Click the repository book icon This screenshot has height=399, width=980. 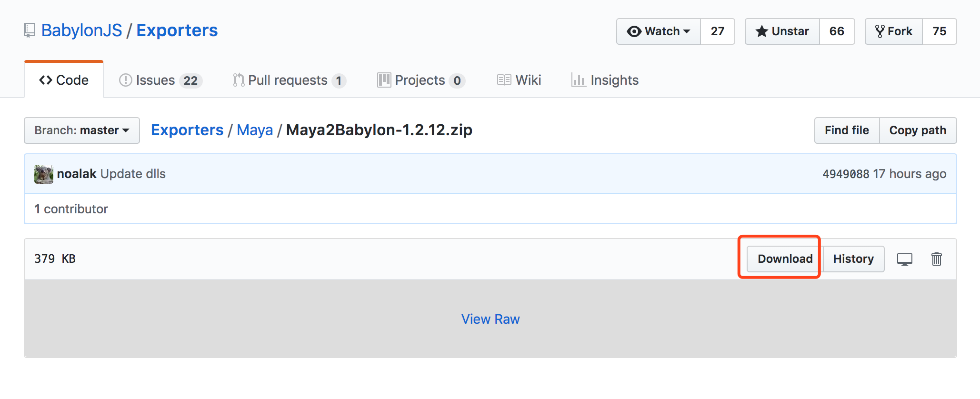coord(30,30)
